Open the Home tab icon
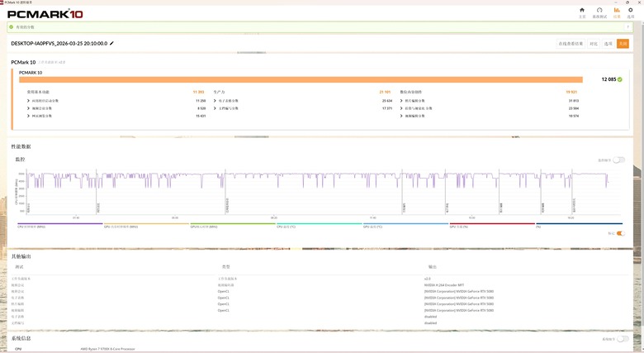 [581, 10]
